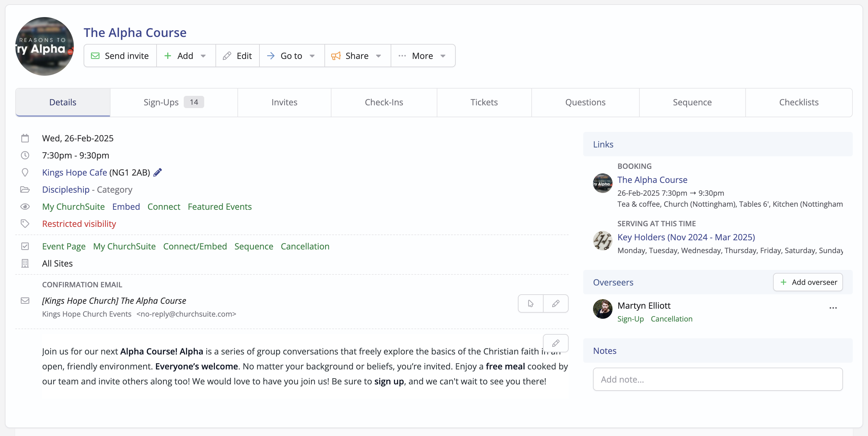Click the Martyn Elliott overseer name
868x436 pixels.
(644, 306)
